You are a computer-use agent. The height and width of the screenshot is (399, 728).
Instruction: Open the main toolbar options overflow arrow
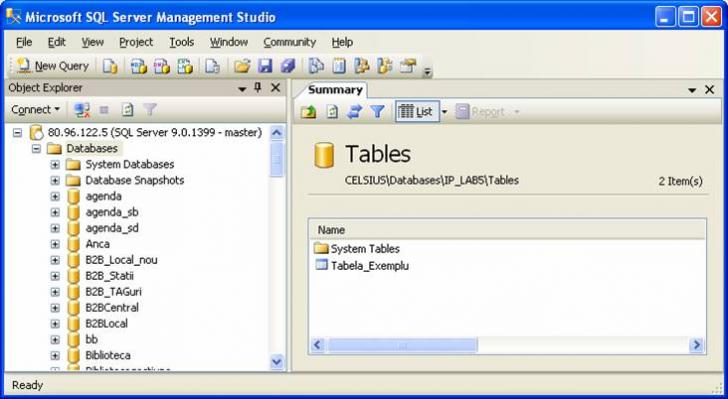pos(427,71)
